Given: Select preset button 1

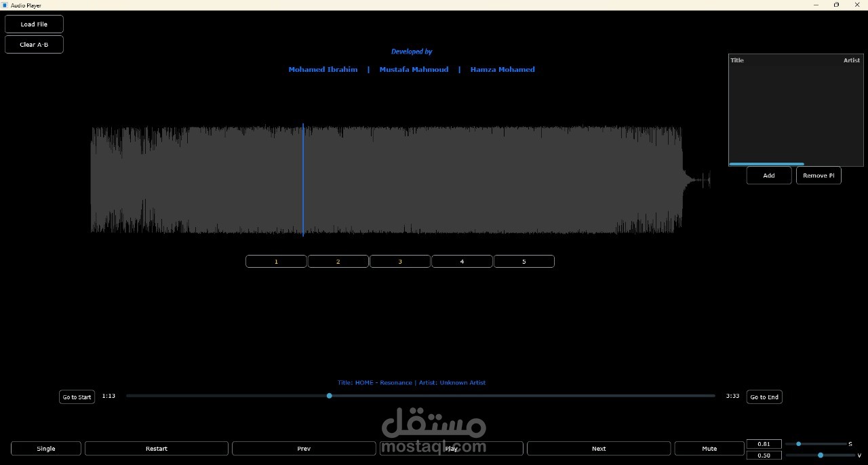Looking at the screenshot, I should (x=275, y=261).
